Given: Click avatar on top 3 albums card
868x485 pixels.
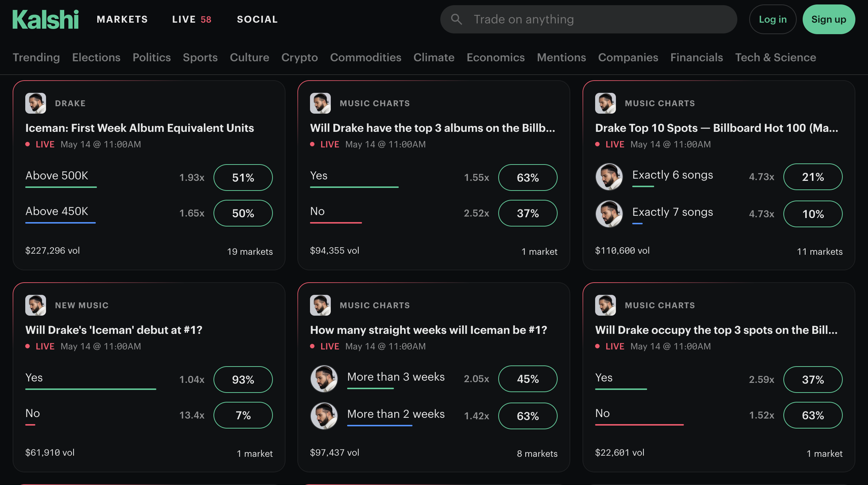Looking at the screenshot, I should click(x=320, y=103).
